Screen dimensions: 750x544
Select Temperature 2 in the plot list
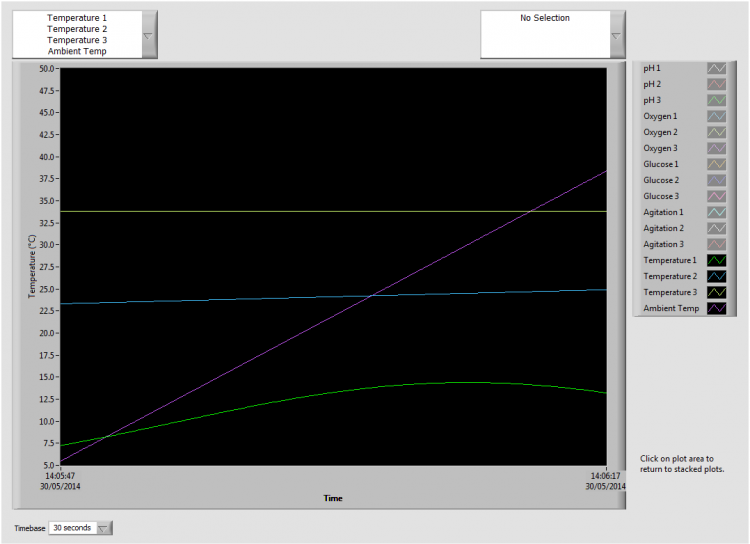77,29
